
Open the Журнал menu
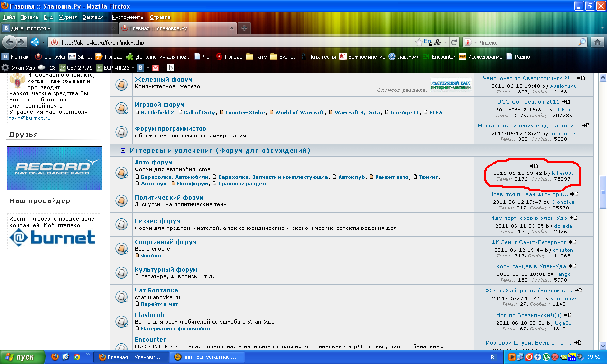pos(68,17)
